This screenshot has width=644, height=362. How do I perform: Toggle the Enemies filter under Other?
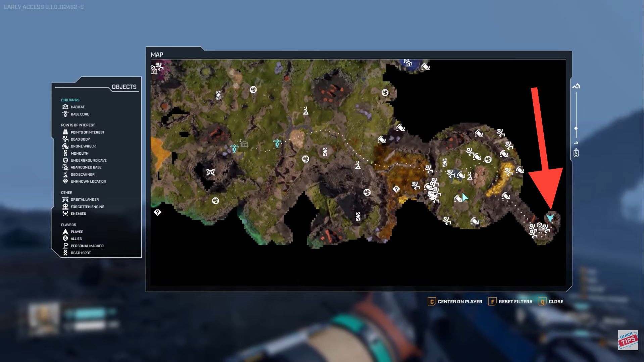(78, 214)
